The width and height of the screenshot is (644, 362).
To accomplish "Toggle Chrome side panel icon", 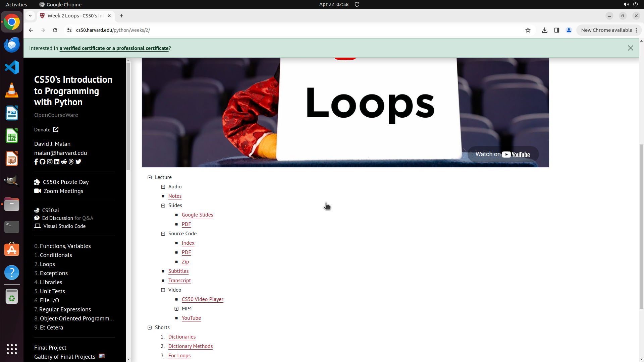I will tap(557, 30).
